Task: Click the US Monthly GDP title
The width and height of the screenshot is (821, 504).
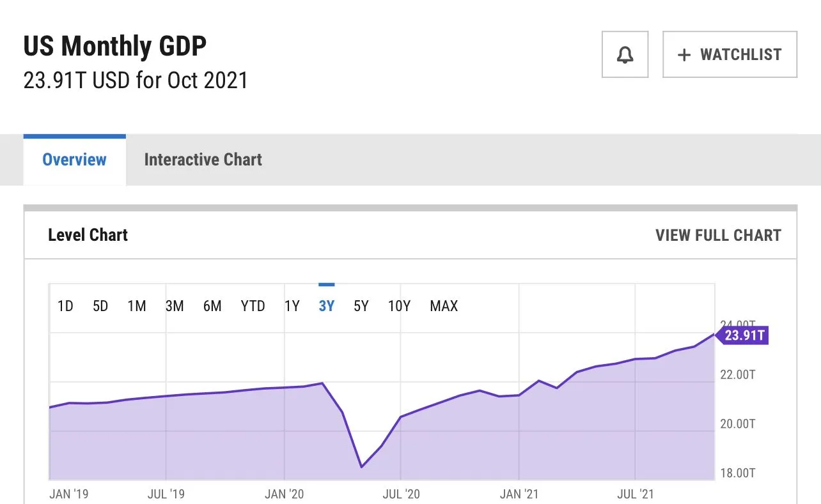Action: [115, 47]
